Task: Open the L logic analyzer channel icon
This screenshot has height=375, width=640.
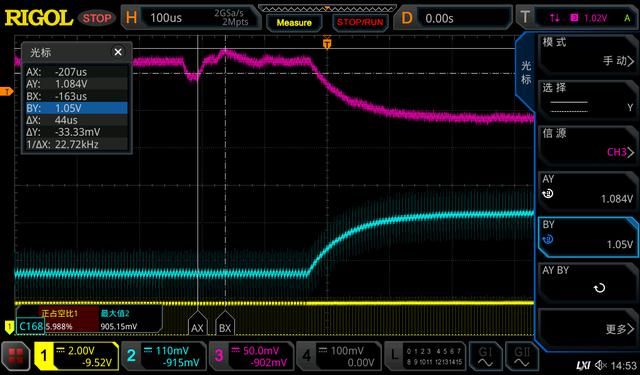Action: point(425,356)
